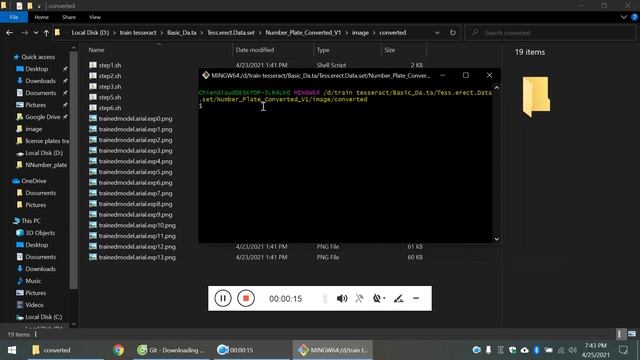
Task: Open MINGW64 terminal title icon menu
Action: pos(206,75)
